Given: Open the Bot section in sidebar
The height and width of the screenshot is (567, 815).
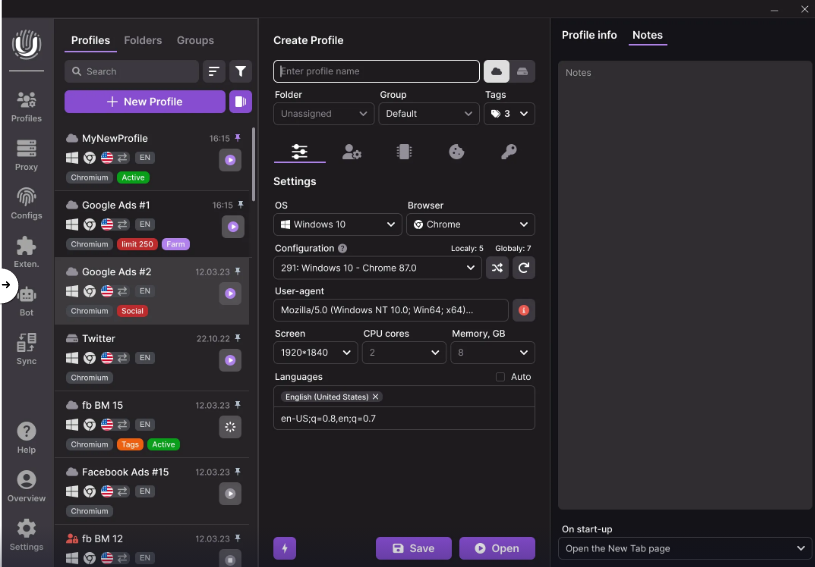Looking at the screenshot, I should coord(26,300).
